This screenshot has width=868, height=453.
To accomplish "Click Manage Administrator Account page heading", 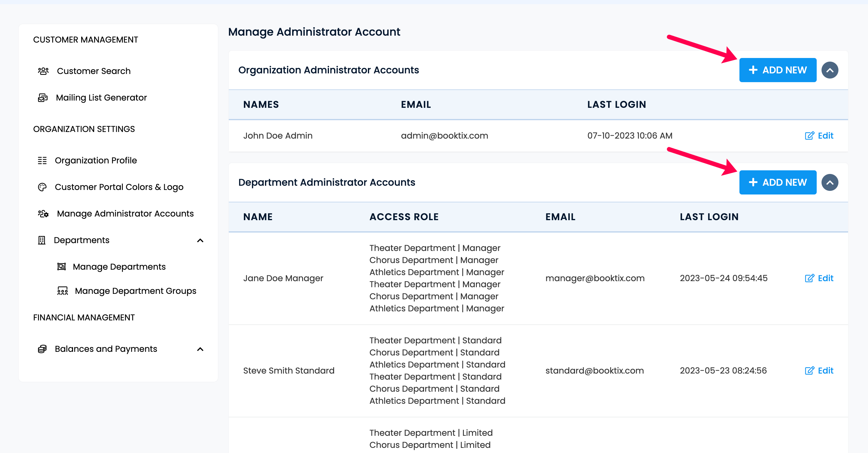I will 314,32.
